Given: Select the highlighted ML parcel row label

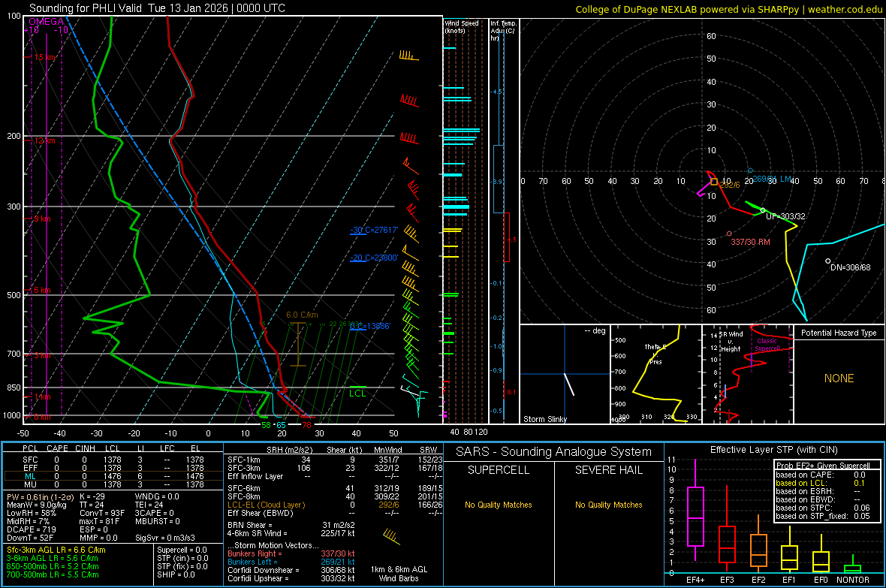Looking at the screenshot, I should click(30, 476).
